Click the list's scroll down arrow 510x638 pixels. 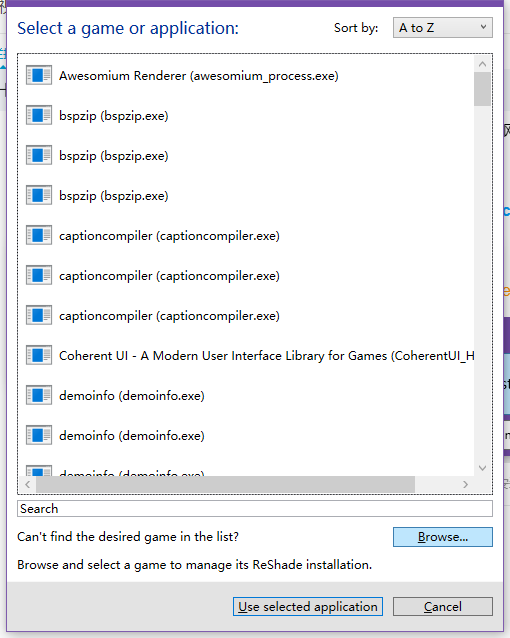coord(482,468)
